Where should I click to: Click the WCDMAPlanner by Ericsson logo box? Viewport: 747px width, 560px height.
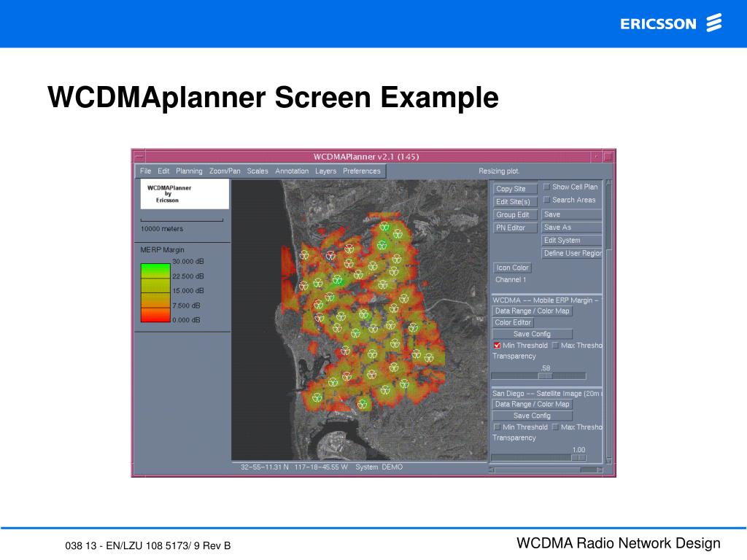(x=185, y=194)
